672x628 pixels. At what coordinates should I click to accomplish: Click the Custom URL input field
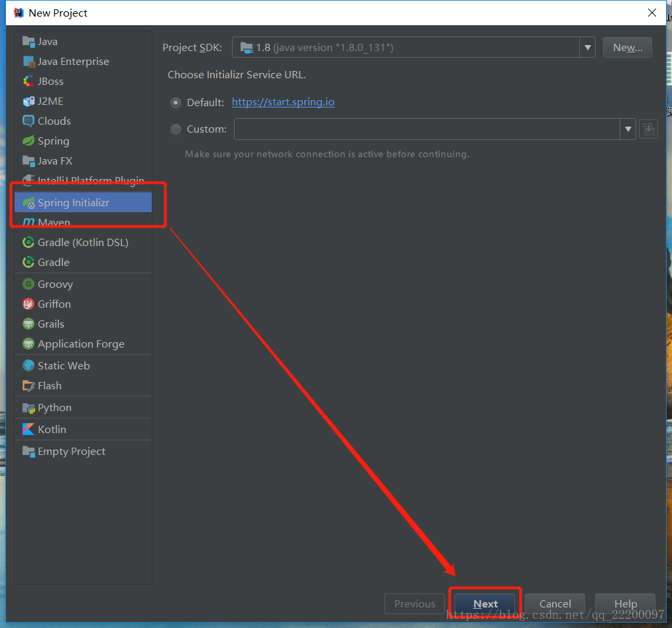click(427, 129)
